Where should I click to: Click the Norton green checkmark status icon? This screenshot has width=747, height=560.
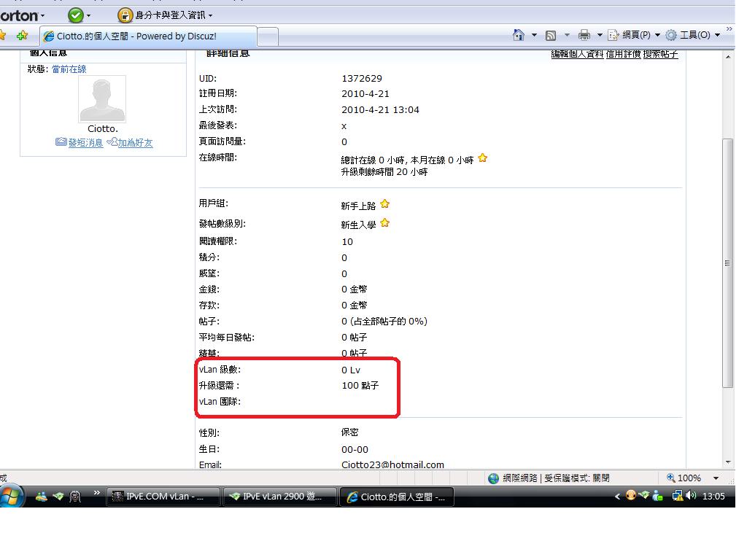75,15
